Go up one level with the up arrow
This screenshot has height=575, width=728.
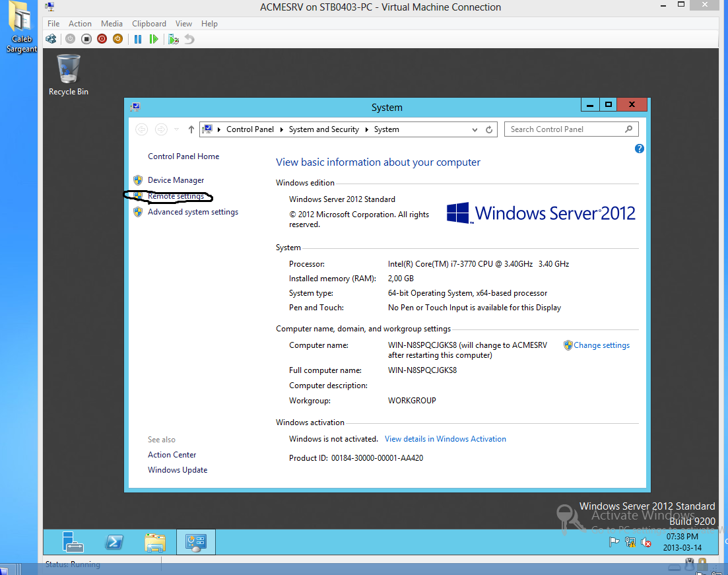(191, 129)
